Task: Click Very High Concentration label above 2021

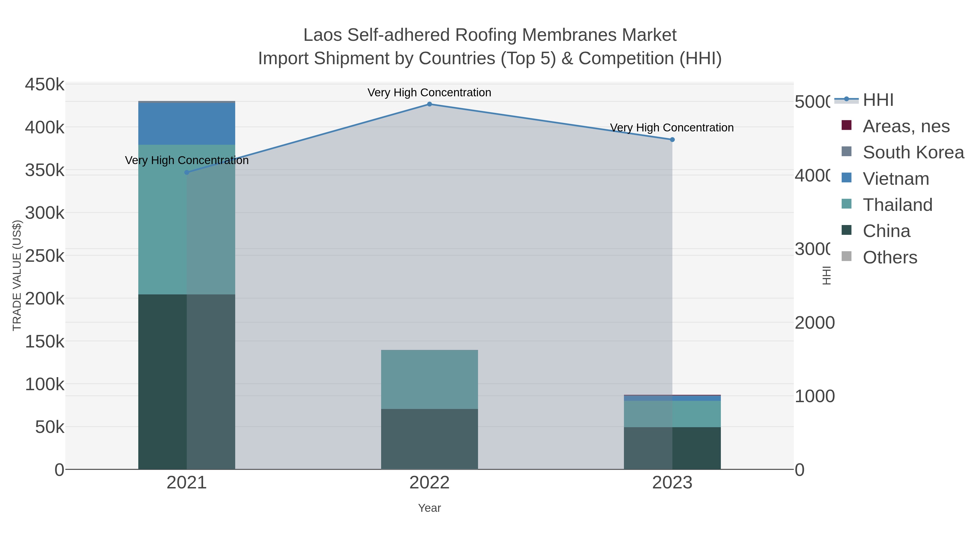Action: [x=186, y=160]
